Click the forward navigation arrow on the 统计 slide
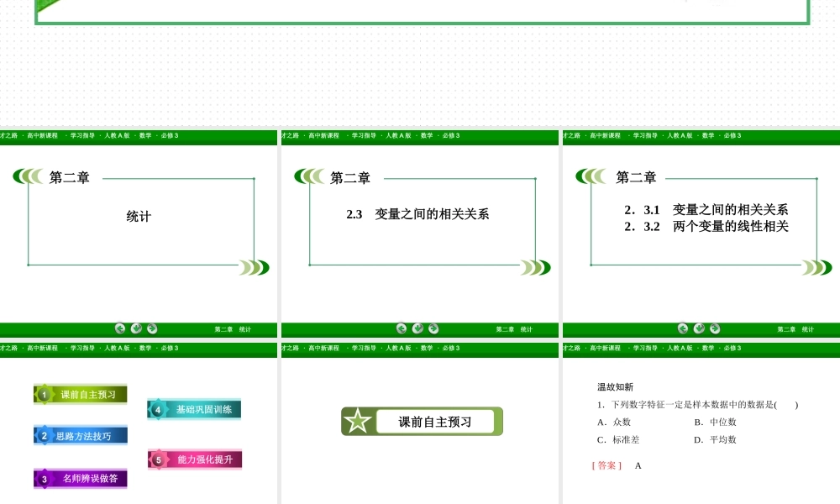840x504 pixels. [150, 328]
